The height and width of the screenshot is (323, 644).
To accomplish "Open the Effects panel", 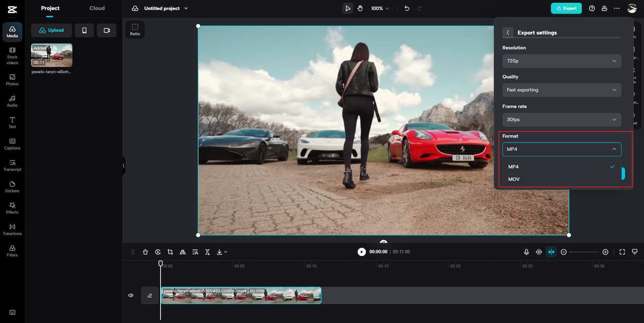I will [x=12, y=209].
